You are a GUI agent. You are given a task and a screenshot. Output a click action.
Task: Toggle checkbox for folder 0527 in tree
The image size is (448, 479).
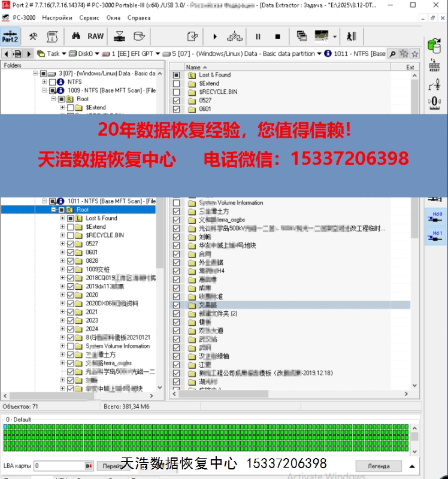coord(71,244)
